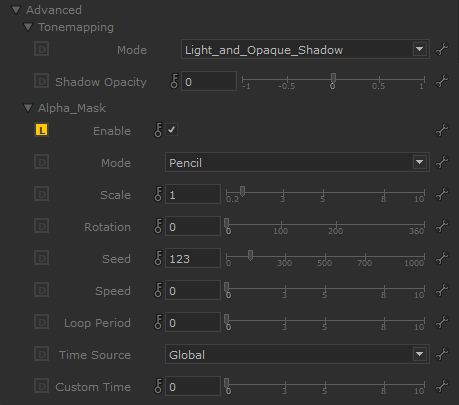Click the keyframe icon beside Loop Period
This screenshot has height=405, width=459.
point(158,322)
